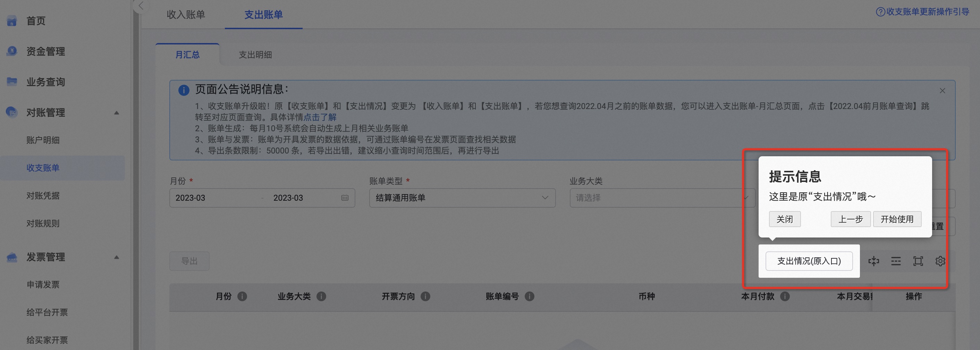Open 账户明细 in the sidebar
The height and width of the screenshot is (350, 980).
click(x=43, y=140)
